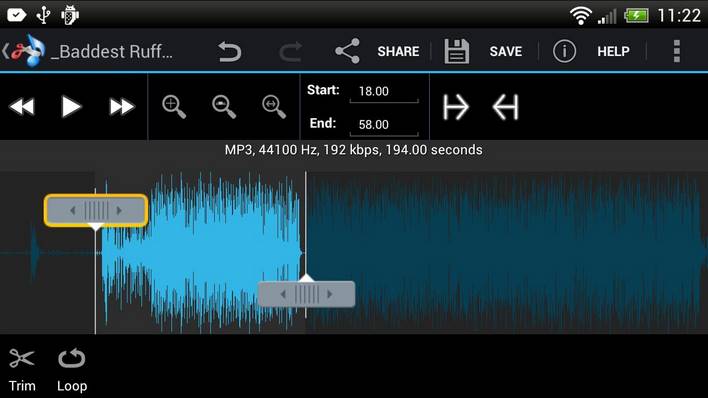Tap the Trim scissors tool

point(22,370)
